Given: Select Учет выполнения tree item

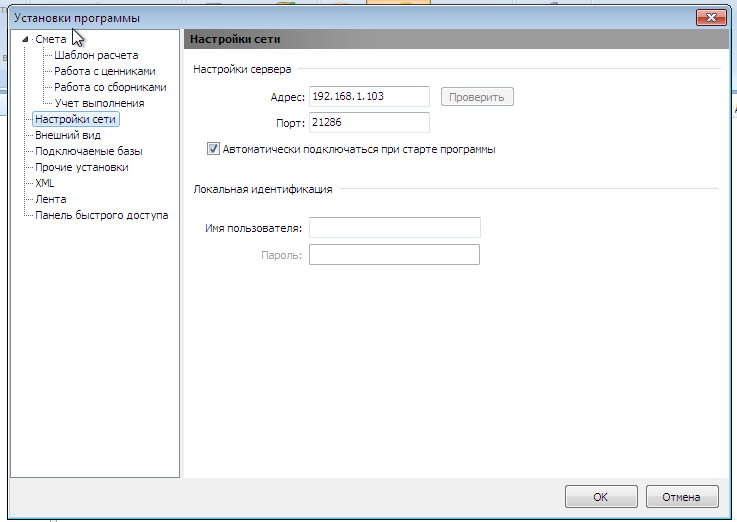Looking at the screenshot, I should click(99, 103).
